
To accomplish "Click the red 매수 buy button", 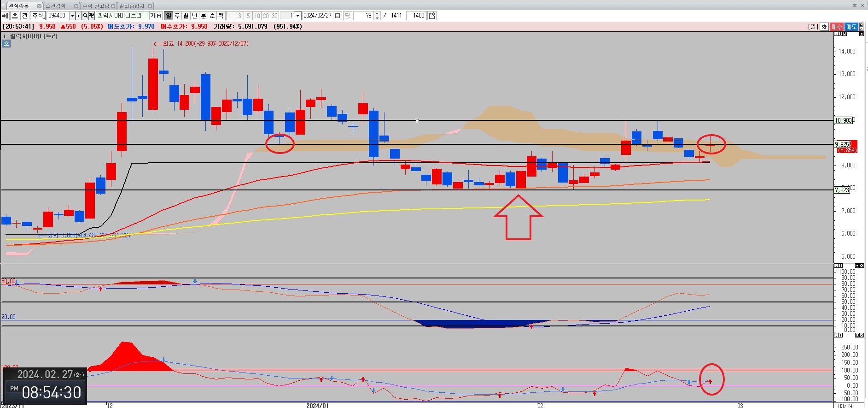I will click(x=837, y=27).
